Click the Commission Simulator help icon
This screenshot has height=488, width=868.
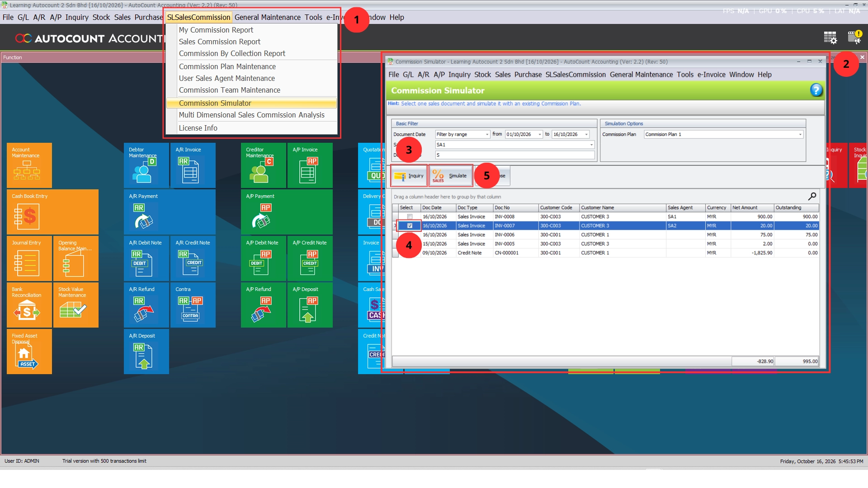pyautogui.click(x=816, y=90)
